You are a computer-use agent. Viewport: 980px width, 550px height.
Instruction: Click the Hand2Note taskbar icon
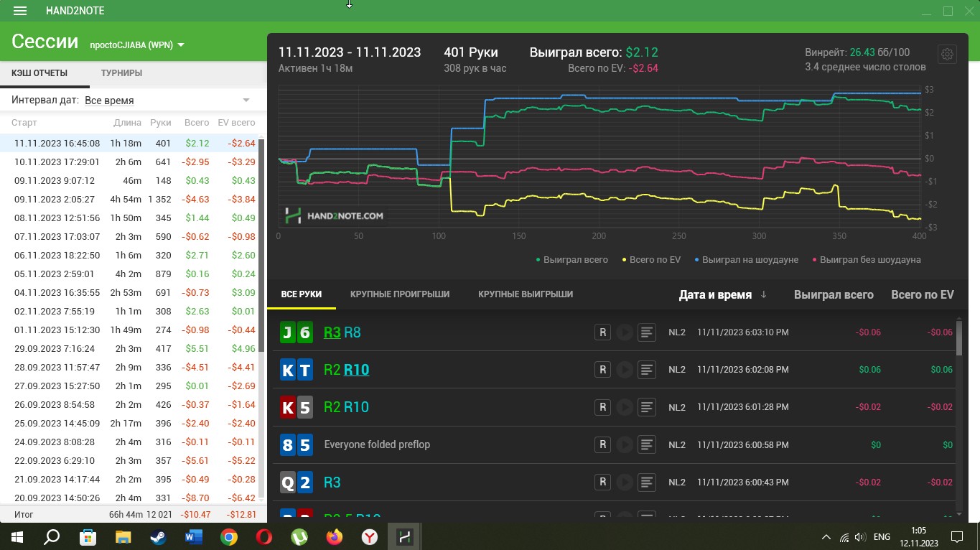coord(404,536)
